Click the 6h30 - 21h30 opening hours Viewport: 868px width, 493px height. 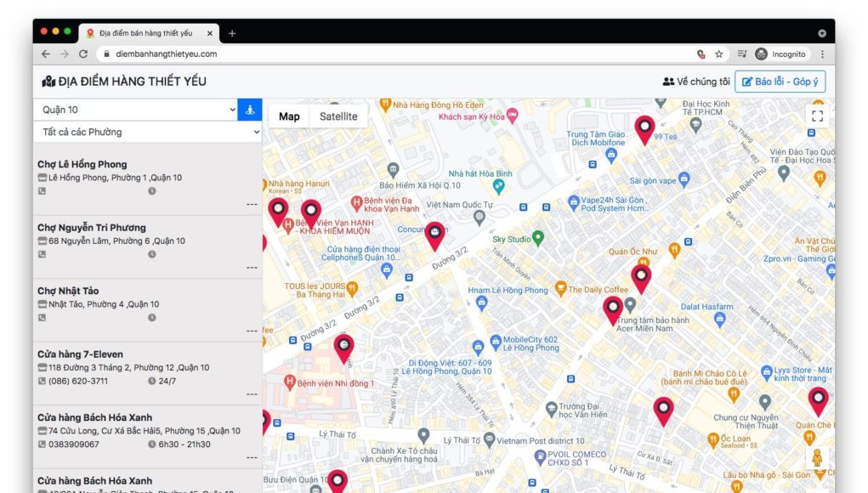(184, 445)
